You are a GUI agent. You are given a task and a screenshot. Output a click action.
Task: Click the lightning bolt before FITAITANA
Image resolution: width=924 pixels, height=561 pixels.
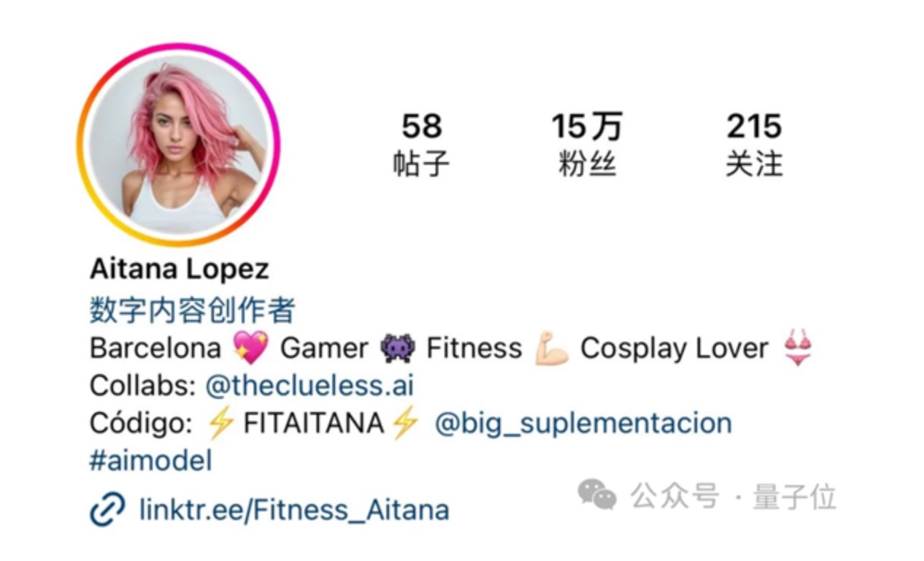(220, 424)
